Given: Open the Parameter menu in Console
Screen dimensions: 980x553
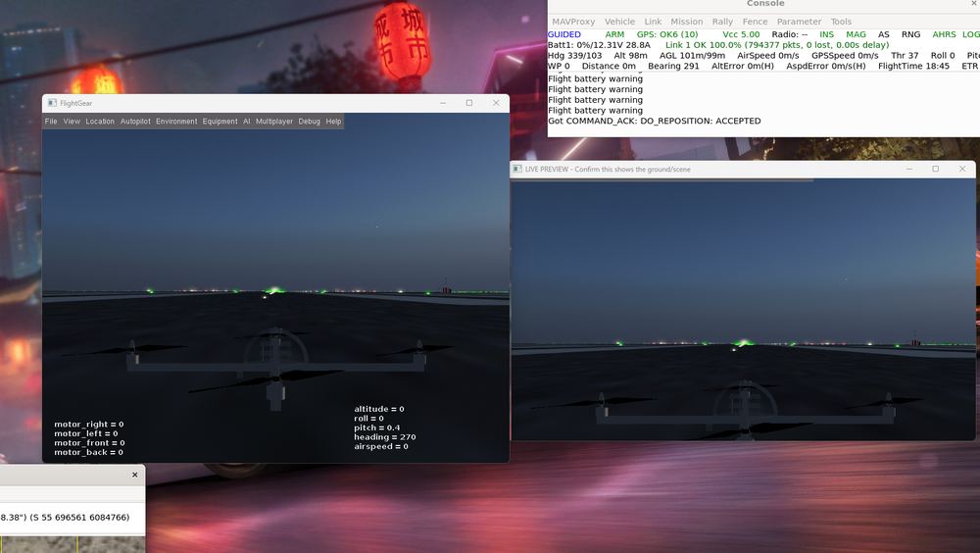Looking at the screenshot, I should 799,22.
